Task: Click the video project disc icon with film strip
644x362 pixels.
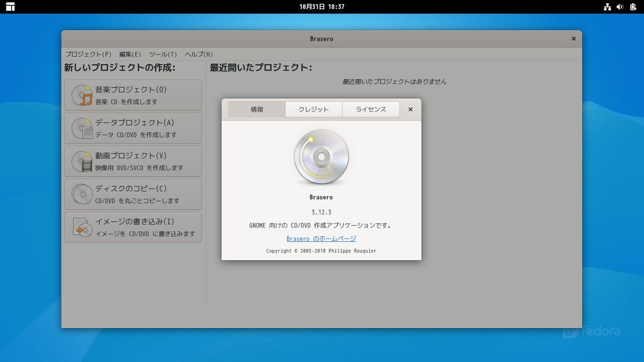Action: pos(82,161)
